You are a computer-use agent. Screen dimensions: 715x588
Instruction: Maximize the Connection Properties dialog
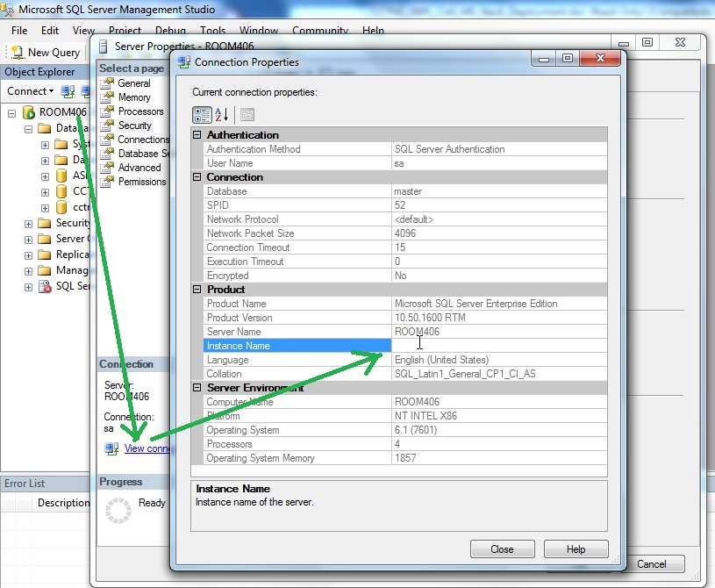(568, 59)
